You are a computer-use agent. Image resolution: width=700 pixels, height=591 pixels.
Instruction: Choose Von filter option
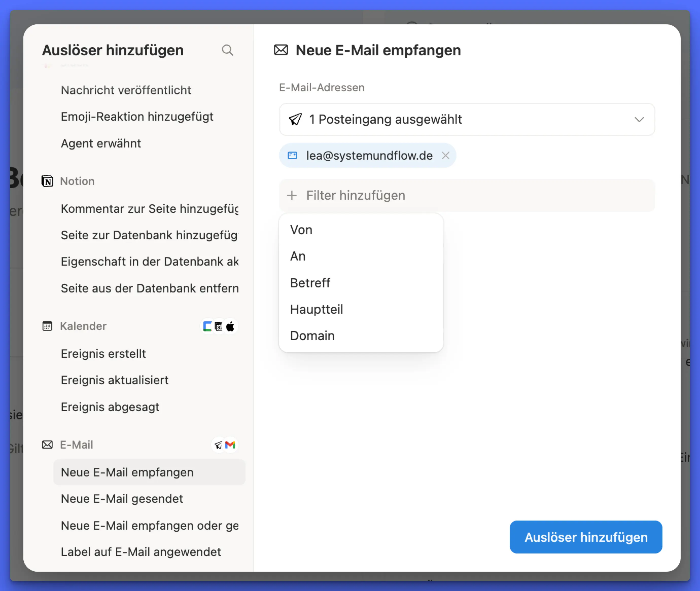coord(301,230)
